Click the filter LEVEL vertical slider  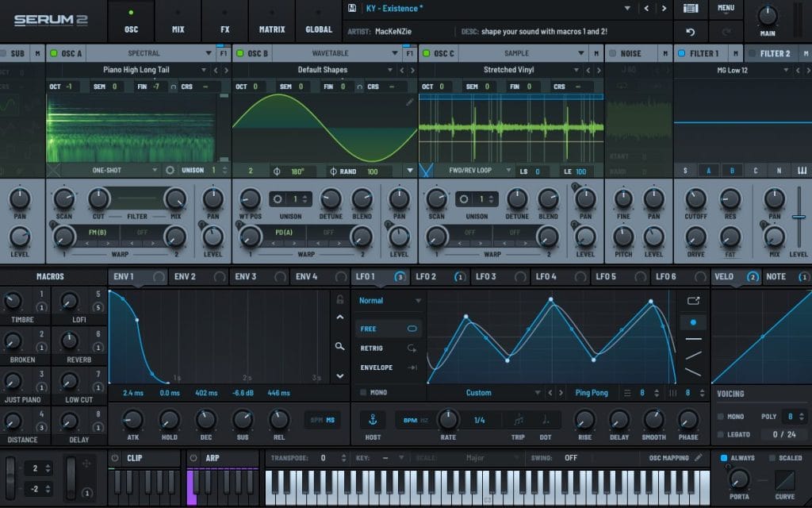tap(799, 216)
